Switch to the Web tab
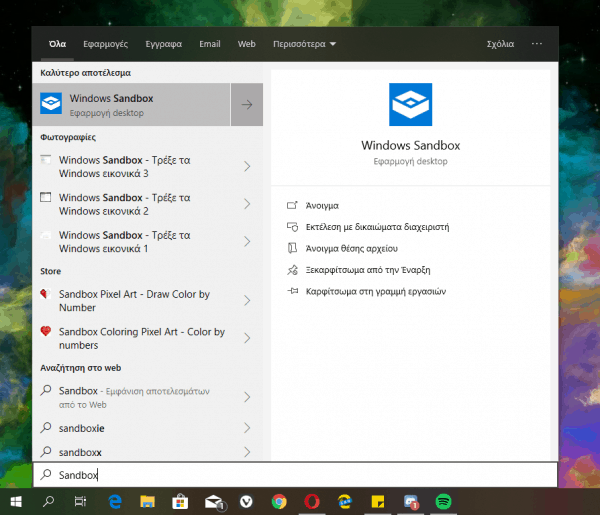Screen dimensions: 600x515 246,44
